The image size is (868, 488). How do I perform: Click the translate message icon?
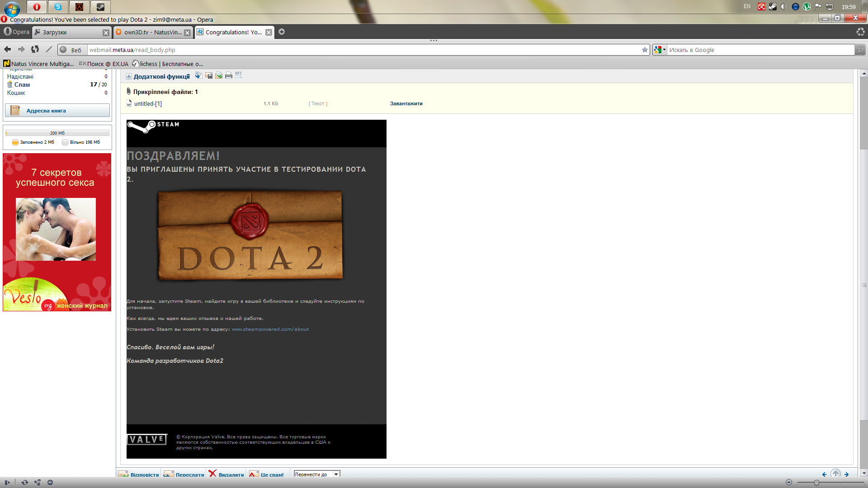198,75
